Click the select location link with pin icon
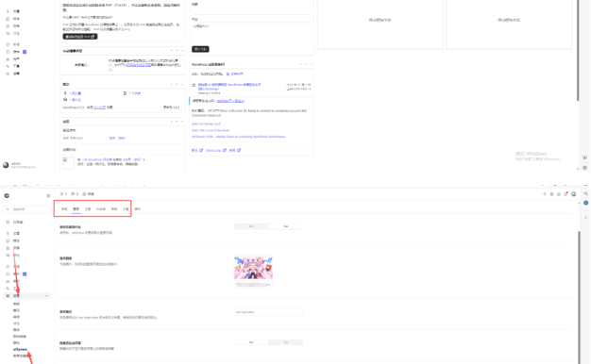The height and width of the screenshot is (364, 591). click(235, 74)
